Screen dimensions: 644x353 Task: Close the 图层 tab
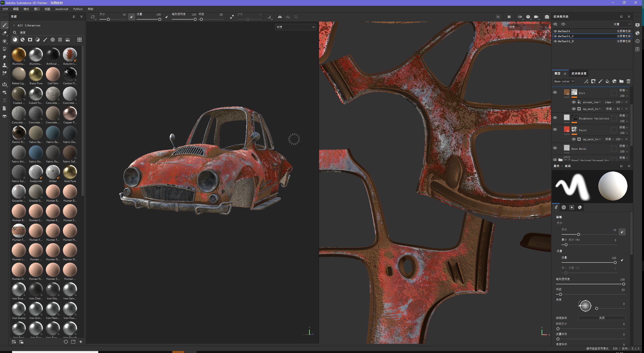pyautogui.click(x=565, y=73)
